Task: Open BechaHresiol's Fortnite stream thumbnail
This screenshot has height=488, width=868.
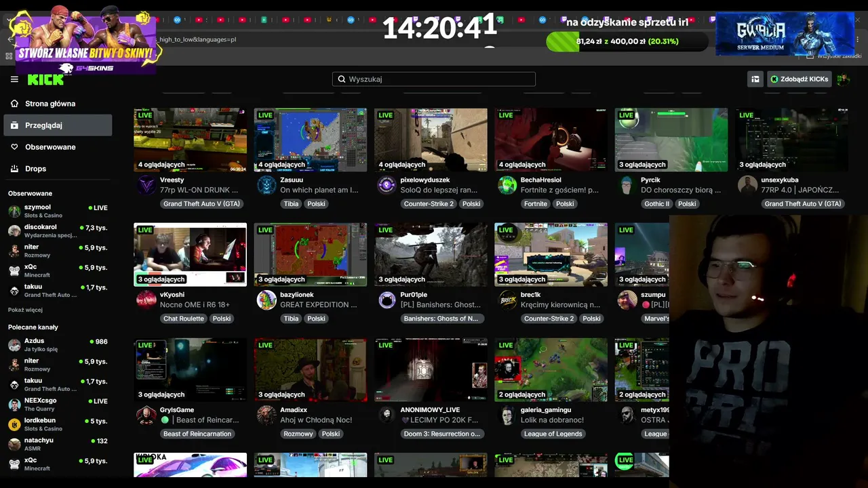Action: 551,140
